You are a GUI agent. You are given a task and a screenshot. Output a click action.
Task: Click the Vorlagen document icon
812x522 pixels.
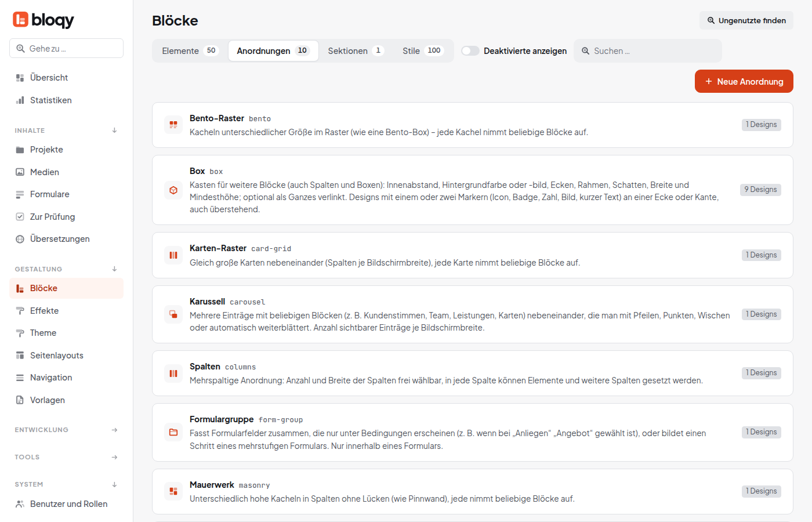pos(20,400)
